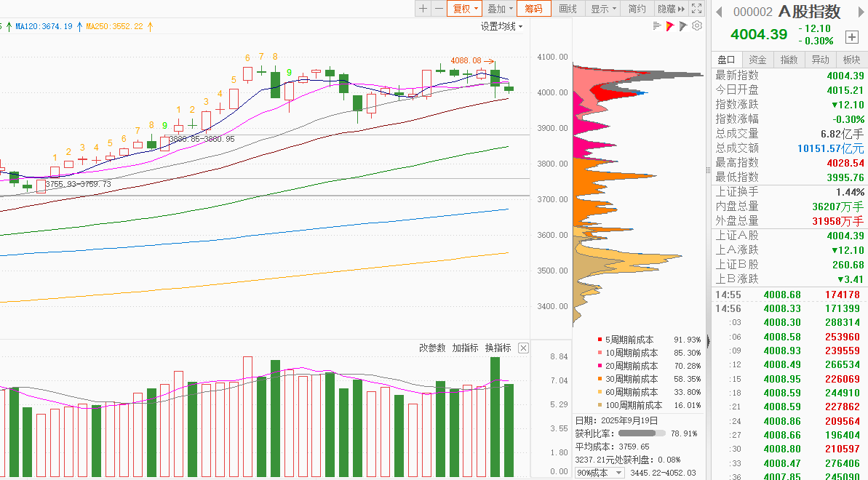Viewport: 868px width, 480px height.
Task: Select the colored flame chip mode icon
Action: pos(670,25)
